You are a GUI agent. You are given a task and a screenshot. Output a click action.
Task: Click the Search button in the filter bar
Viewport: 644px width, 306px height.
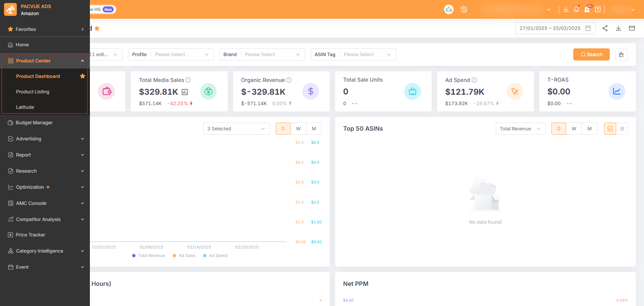[591, 54]
